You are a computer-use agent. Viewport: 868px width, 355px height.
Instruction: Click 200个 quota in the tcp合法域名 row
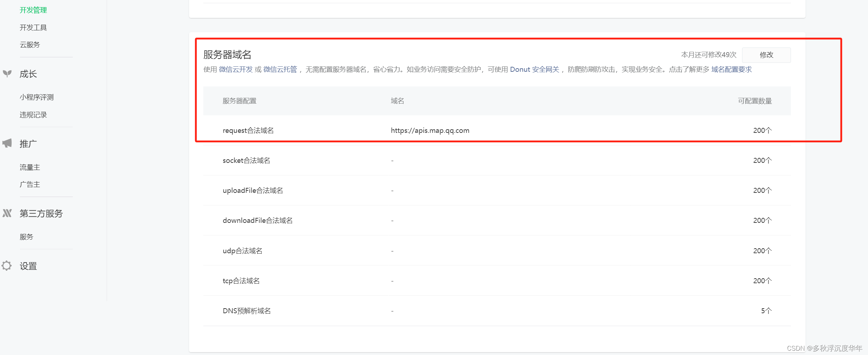tap(762, 281)
